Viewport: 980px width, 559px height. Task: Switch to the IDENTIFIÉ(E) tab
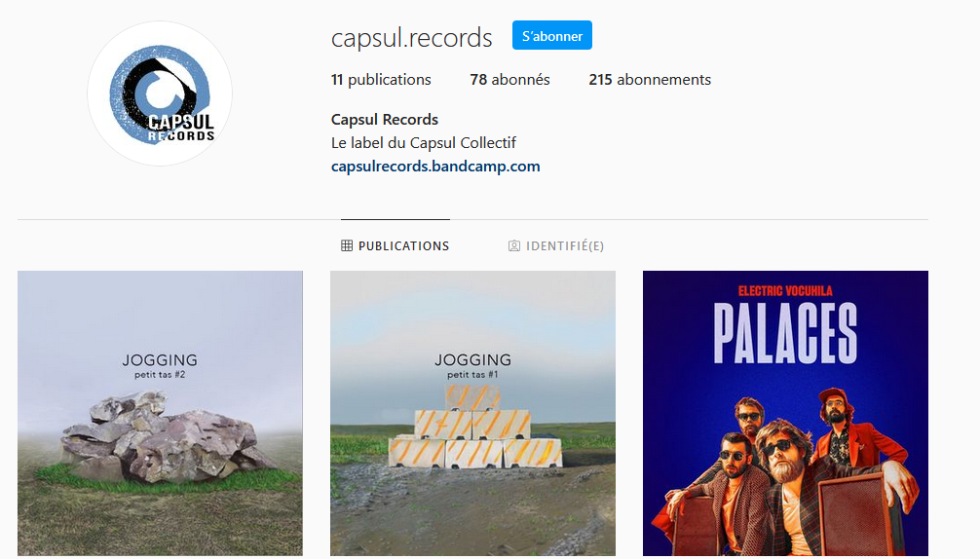556,246
